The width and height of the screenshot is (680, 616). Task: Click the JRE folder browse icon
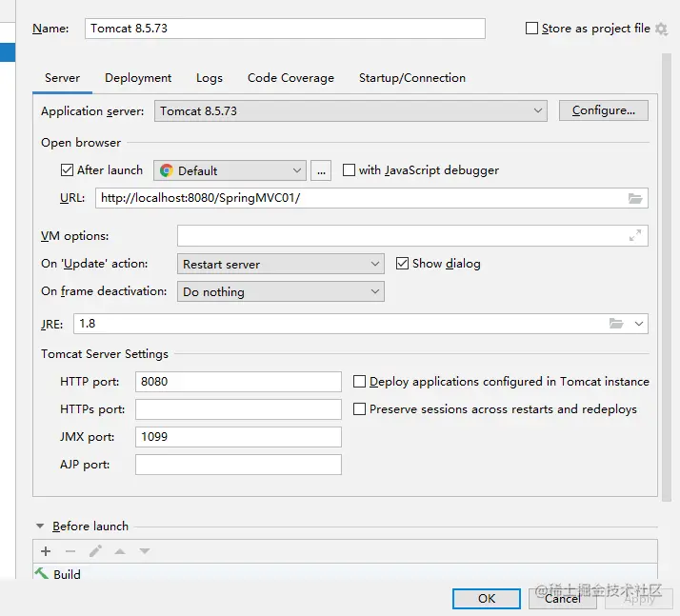click(x=616, y=324)
